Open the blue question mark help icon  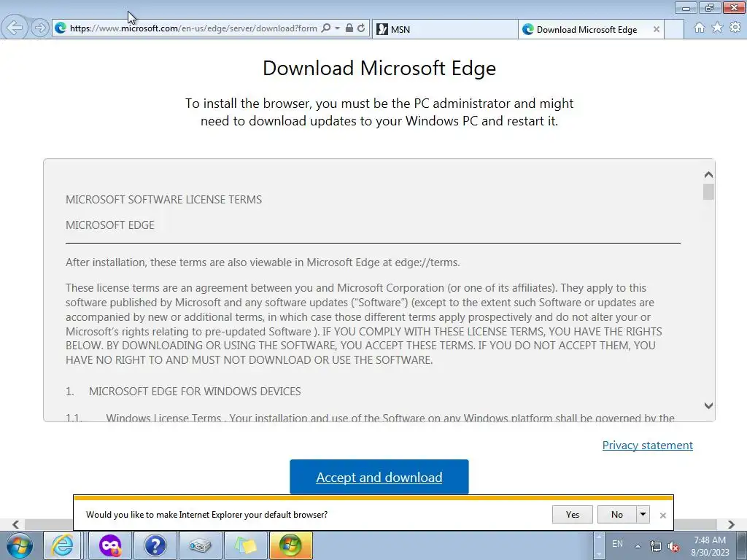click(155, 545)
